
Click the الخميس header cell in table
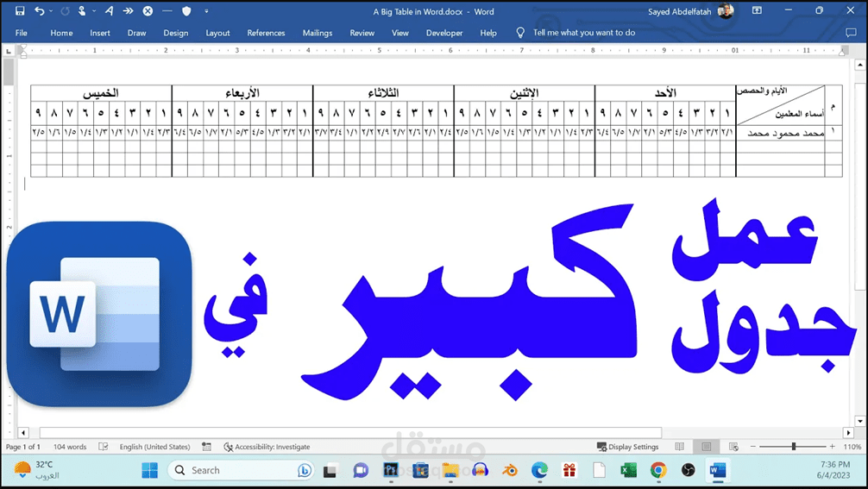pos(101,93)
